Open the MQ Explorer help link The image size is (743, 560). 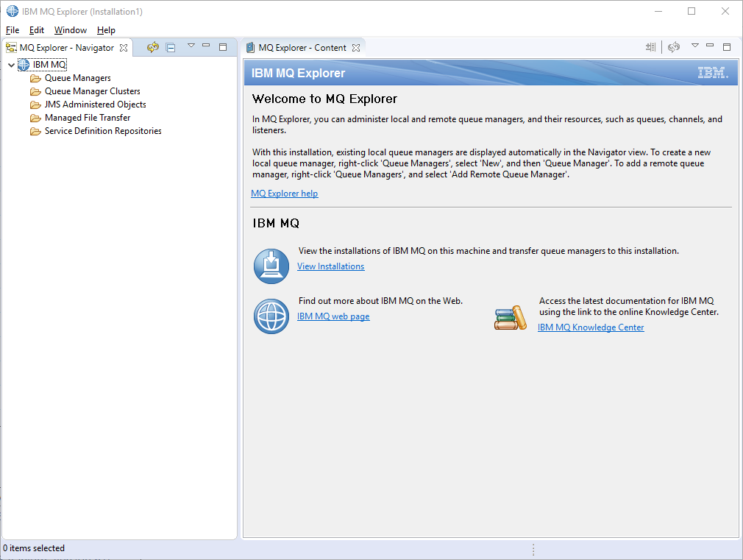[284, 194]
